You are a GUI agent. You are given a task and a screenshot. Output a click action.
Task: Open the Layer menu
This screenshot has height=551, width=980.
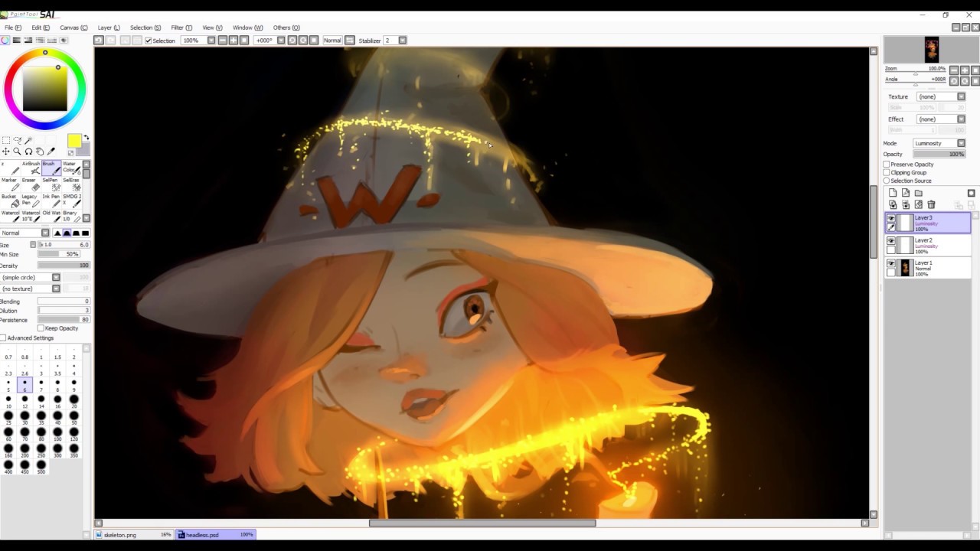(109, 28)
